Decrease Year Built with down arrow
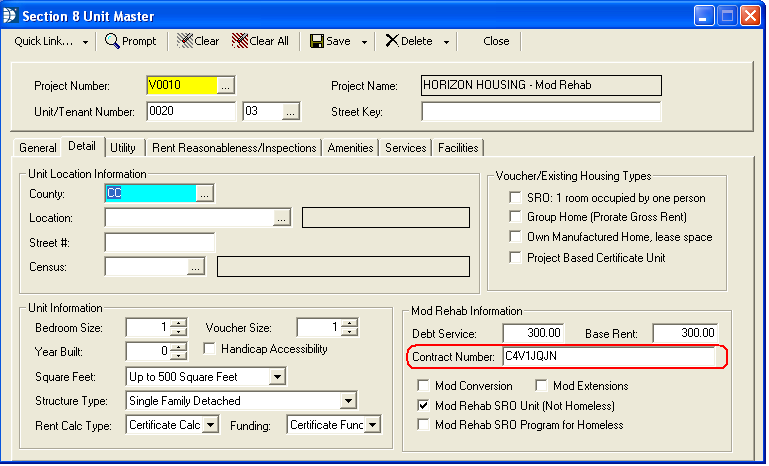The image size is (769, 466). [x=179, y=356]
